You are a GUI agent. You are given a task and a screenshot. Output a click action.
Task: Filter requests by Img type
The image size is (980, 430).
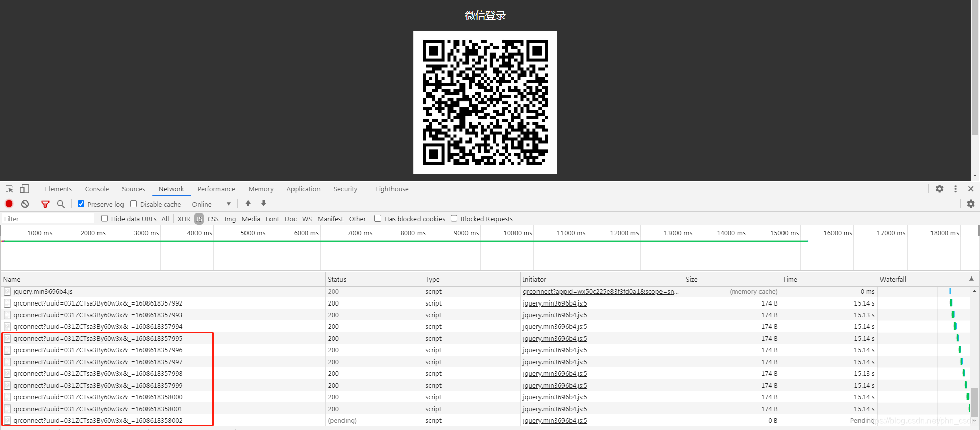(230, 219)
